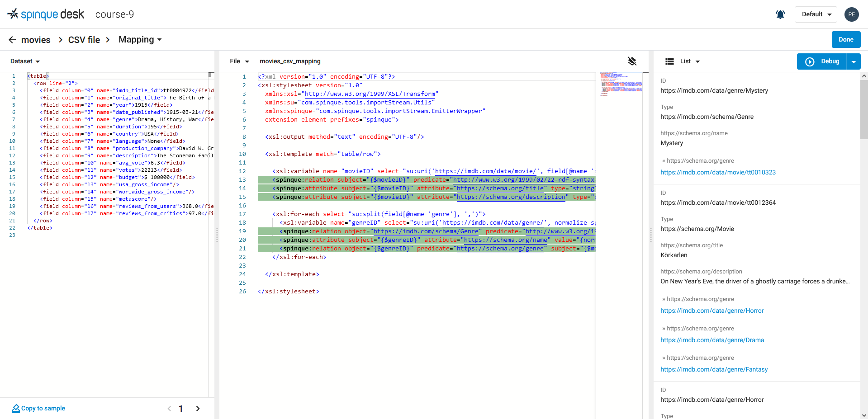The height and width of the screenshot is (419, 868).
Task: Click dataset field named budget
Action: [x=117, y=177]
